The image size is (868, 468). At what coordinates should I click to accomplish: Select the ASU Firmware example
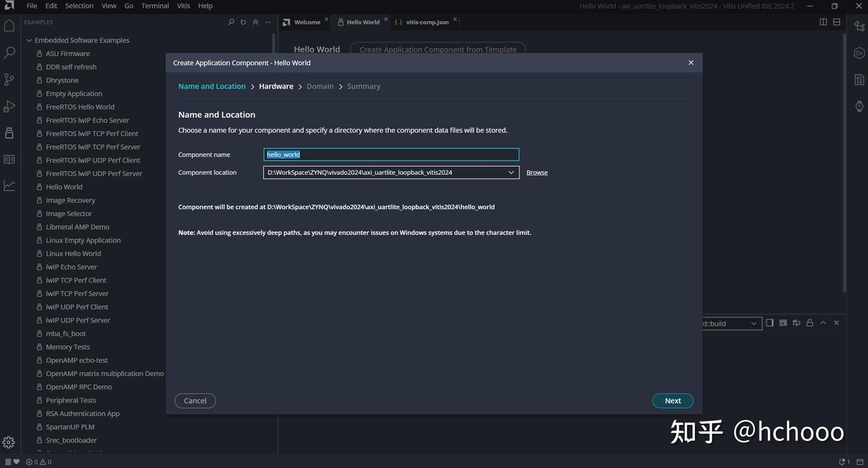[x=68, y=54]
